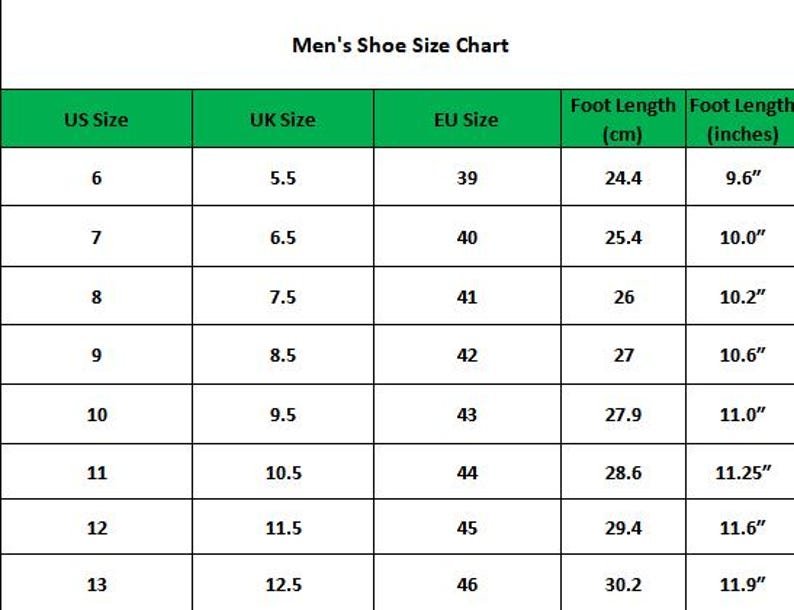Select the UK Size column header
Image resolution: width=794 pixels, height=610 pixels.
coord(282,120)
